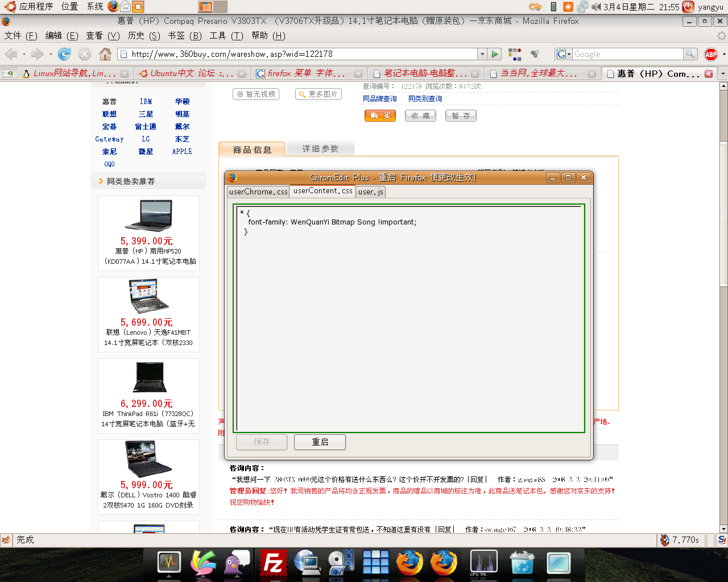
Task: Select the userContent.css tab
Action: [323, 191]
